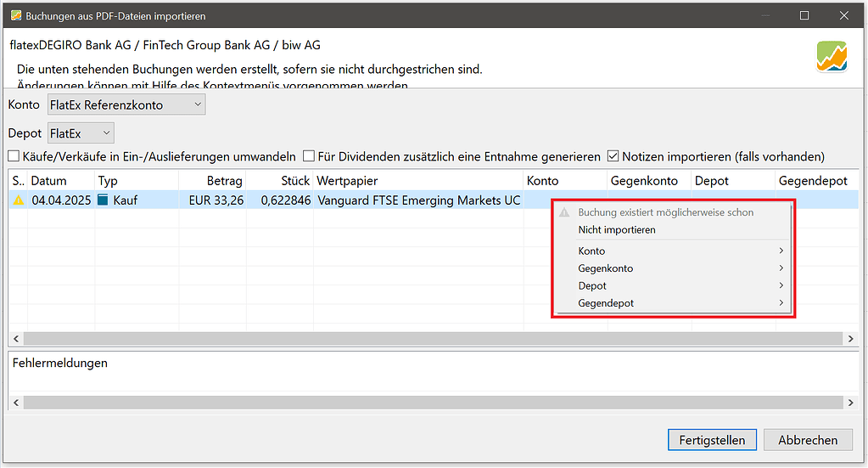The width and height of the screenshot is (868, 468).
Task: Click right arrow of bookings table scrollbar
Action: click(851, 338)
